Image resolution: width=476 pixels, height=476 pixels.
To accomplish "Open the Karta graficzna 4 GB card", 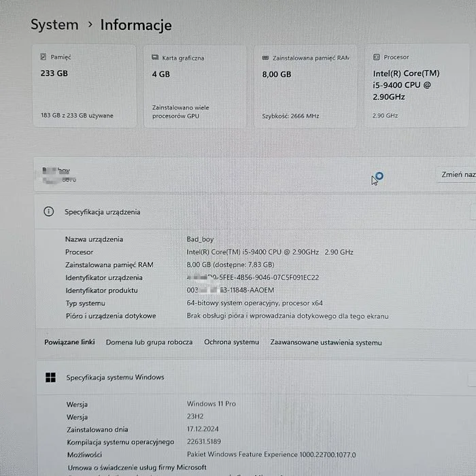I will tap(195, 87).
